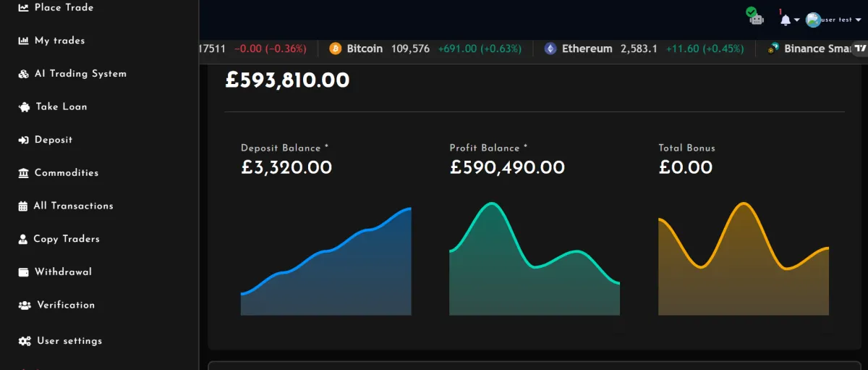Click the red -0.00 (-0.36%) ticker value
This screenshot has height=370, width=868.
coord(270,49)
